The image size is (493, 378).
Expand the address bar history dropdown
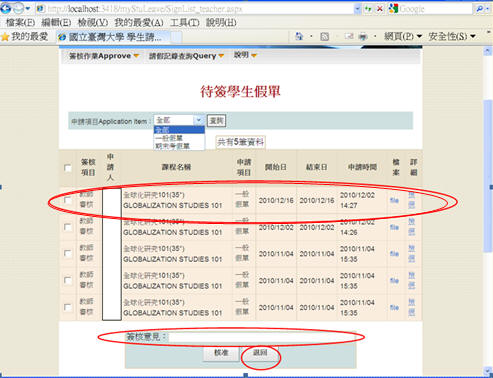(x=357, y=9)
